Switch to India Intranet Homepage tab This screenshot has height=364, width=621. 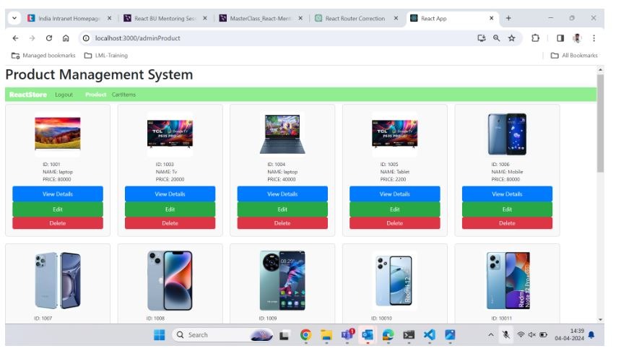point(64,19)
